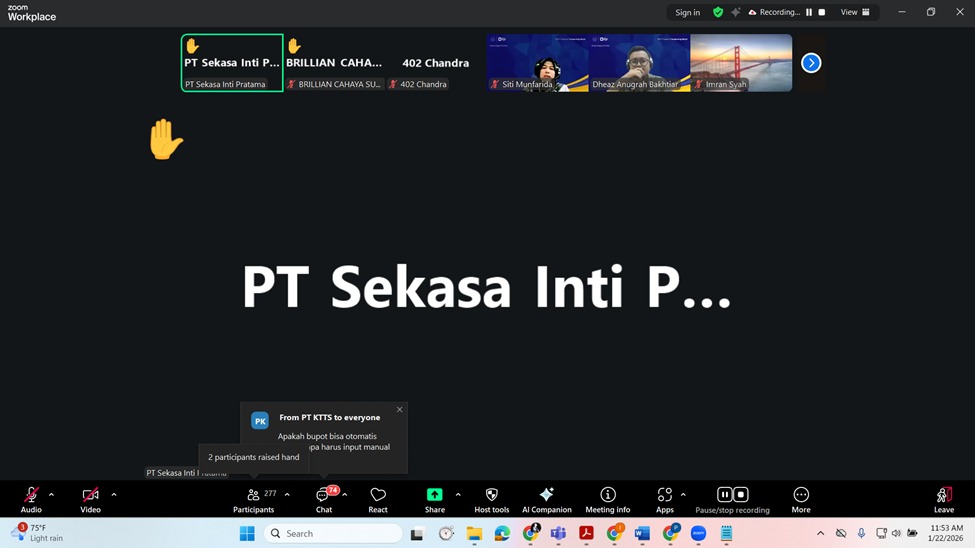
Task: Expand the arrow beside Participants count
Action: coord(287,495)
